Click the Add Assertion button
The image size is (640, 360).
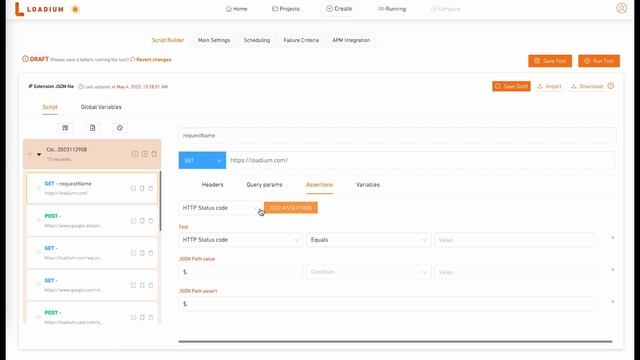point(291,208)
